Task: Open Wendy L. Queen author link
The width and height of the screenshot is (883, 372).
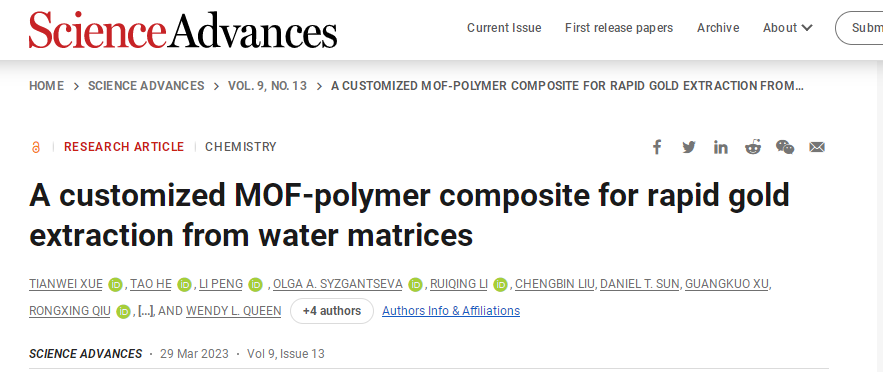Action: pos(234,311)
